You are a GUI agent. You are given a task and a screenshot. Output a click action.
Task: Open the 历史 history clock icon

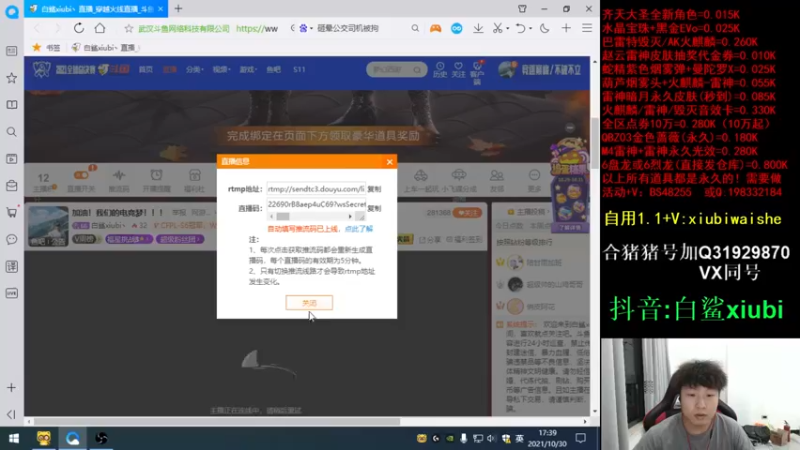click(x=440, y=70)
